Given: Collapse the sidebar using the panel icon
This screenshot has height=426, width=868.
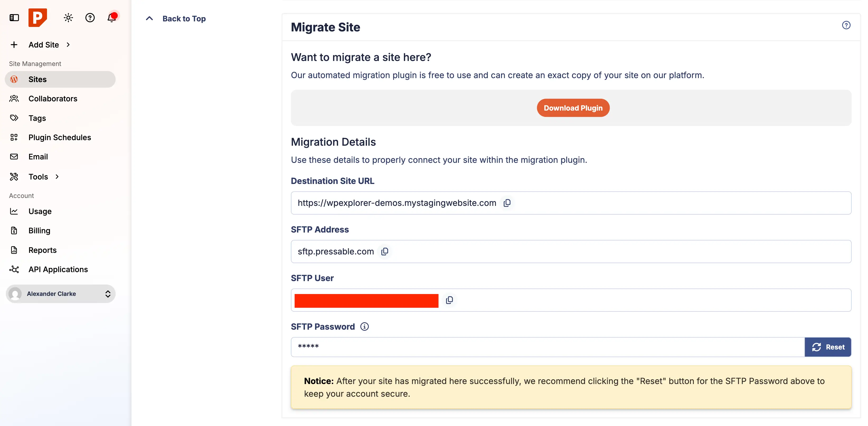Looking at the screenshot, I should tap(14, 17).
